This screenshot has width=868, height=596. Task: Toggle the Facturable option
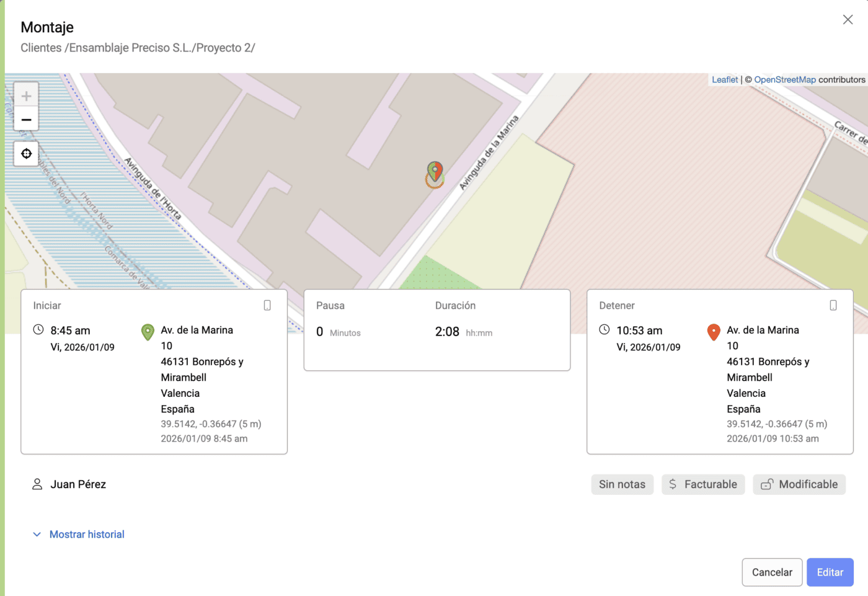pyautogui.click(x=703, y=484)
